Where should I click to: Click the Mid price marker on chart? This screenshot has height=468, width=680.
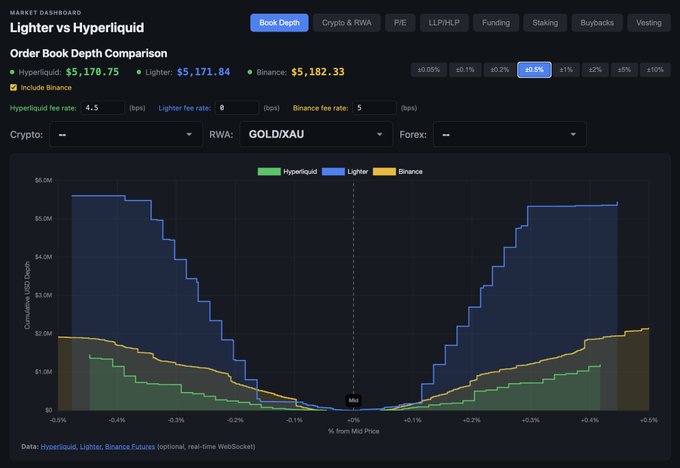click(353, 400)
